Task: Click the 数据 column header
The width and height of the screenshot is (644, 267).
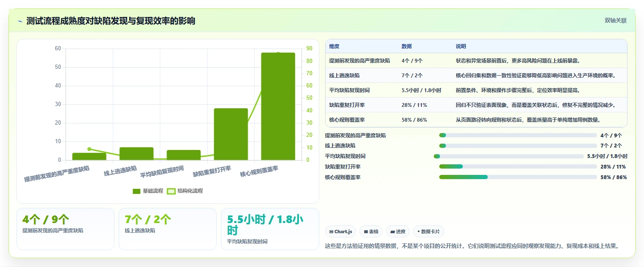Action: [407, 46]
